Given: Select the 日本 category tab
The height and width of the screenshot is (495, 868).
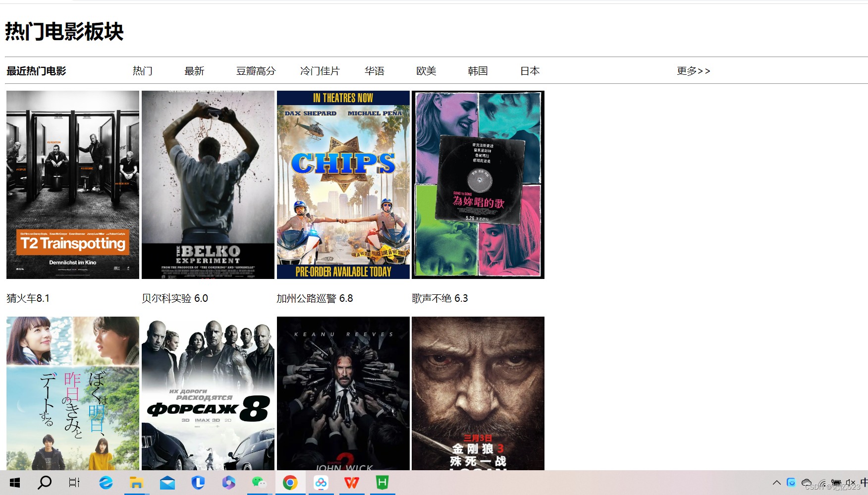Looking at the screenshot, I should (x=530, y=71).
